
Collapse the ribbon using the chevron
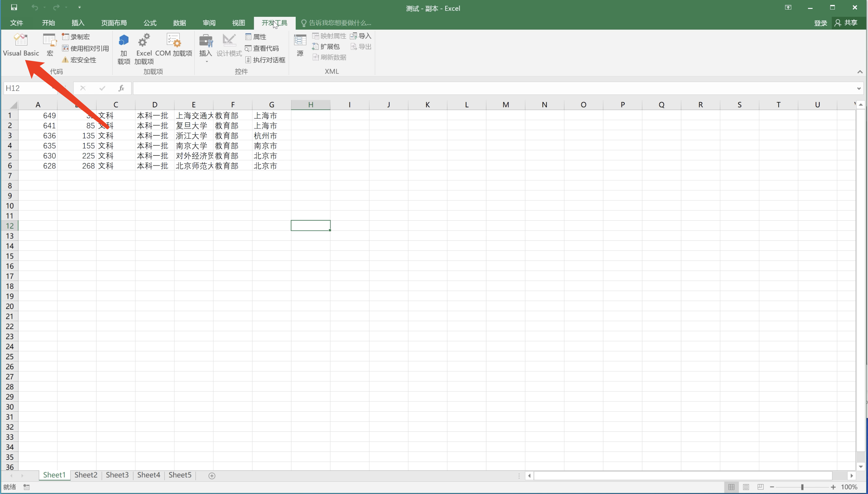coord(859,71)
